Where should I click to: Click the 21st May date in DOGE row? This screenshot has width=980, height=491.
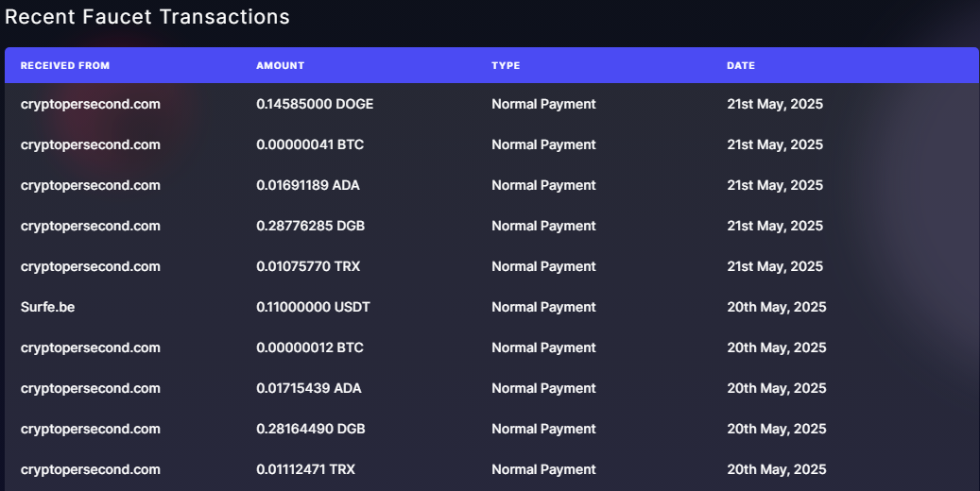tap(775, 104)
